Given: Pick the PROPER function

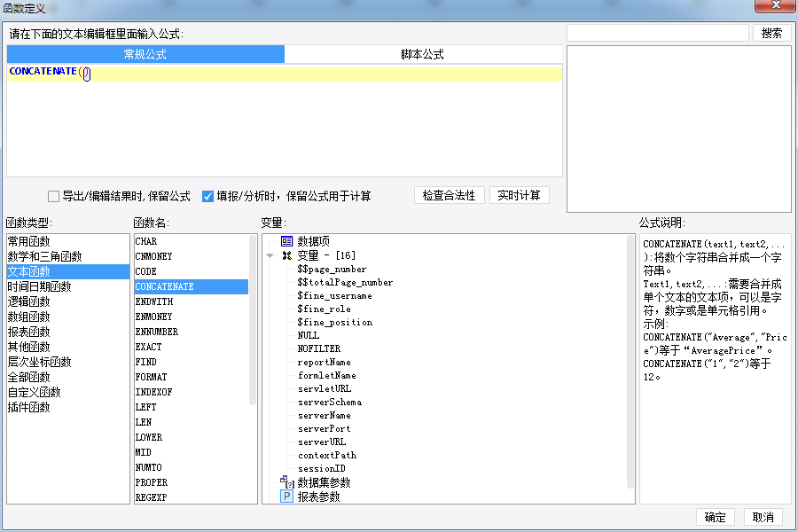Looking at the screenshot, I should point(192,482).
